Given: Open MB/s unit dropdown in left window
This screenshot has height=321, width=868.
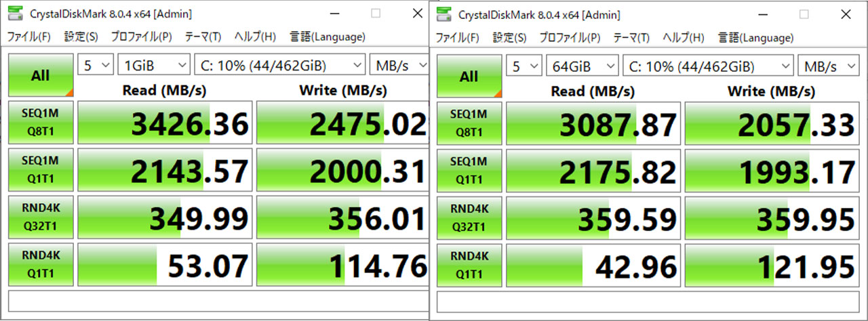Looking at the screenshot, I should (399, 65).
